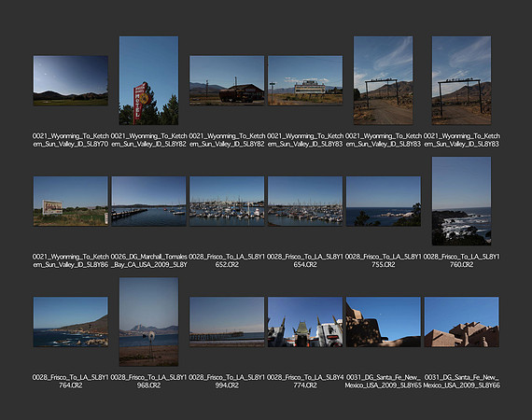
Task: Click the filename ending '755.CR2'
Action: (384, 260)
